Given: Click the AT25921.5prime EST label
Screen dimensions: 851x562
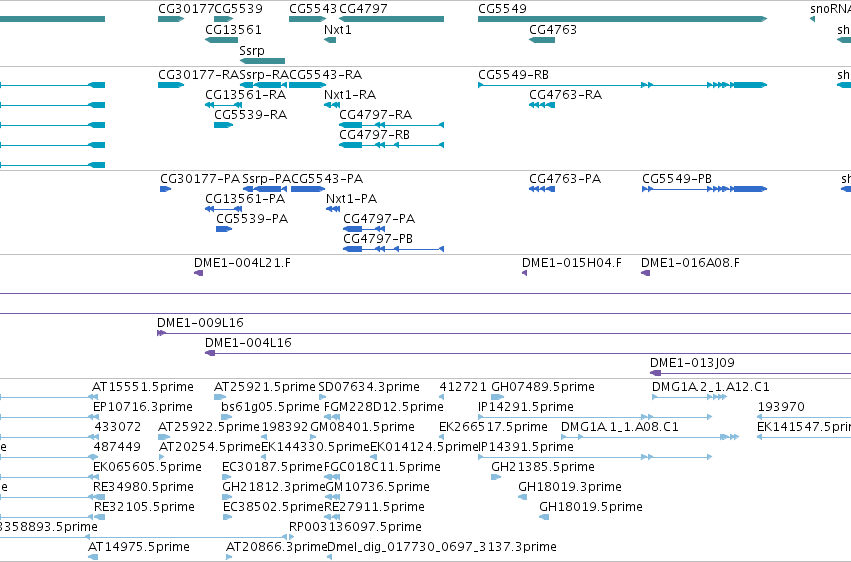Looking at the screenshot, I should click(265, 387).
